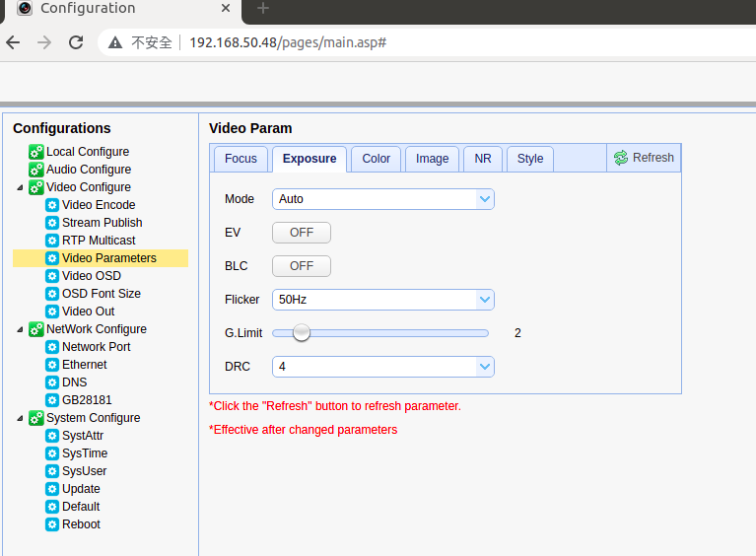This screenshot has width=756, height=556.
Task: Open the GB28181 settings page
Action: (87, 400)
